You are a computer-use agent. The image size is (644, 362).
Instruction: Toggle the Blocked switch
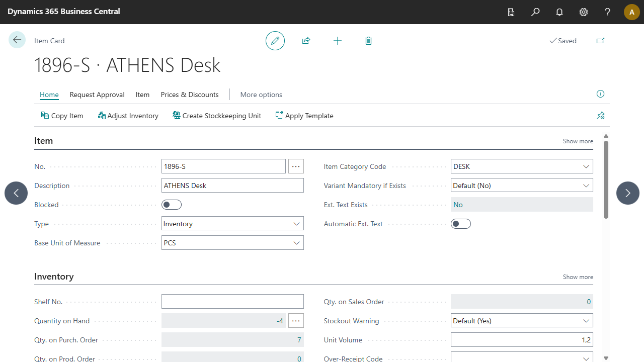click(172, 205)
